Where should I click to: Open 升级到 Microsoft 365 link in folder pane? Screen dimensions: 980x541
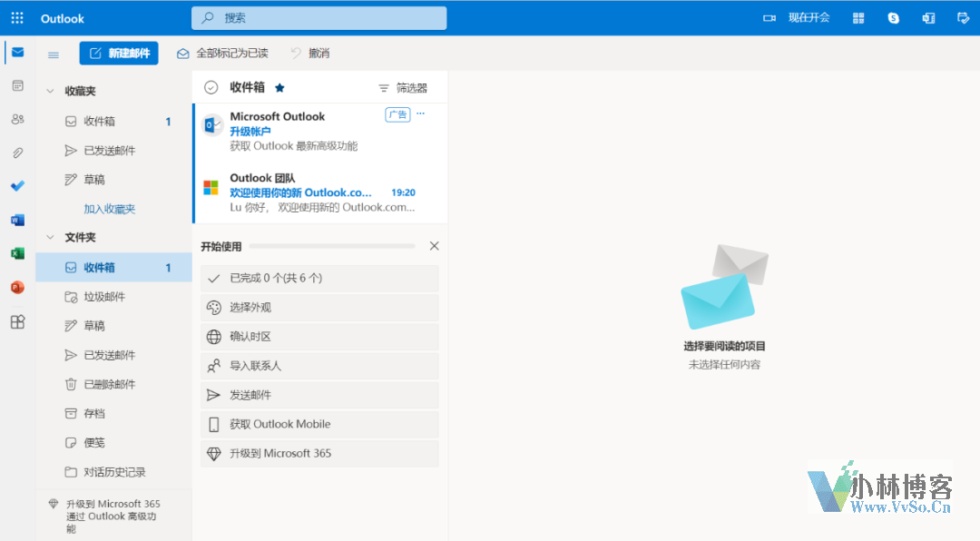point(113,516)
